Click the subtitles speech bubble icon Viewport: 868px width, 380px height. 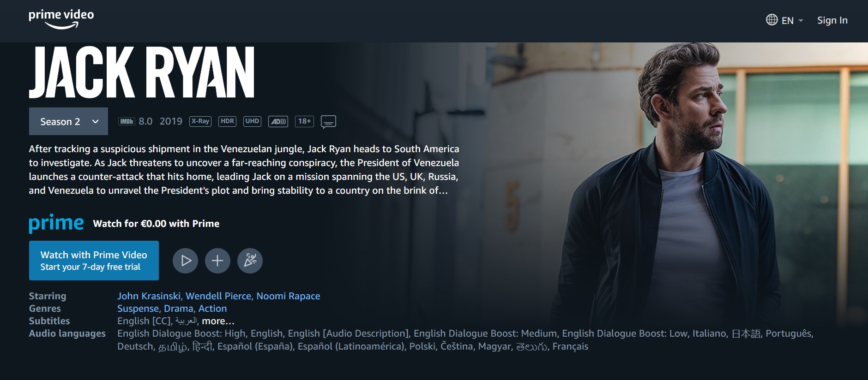(328, 122)
